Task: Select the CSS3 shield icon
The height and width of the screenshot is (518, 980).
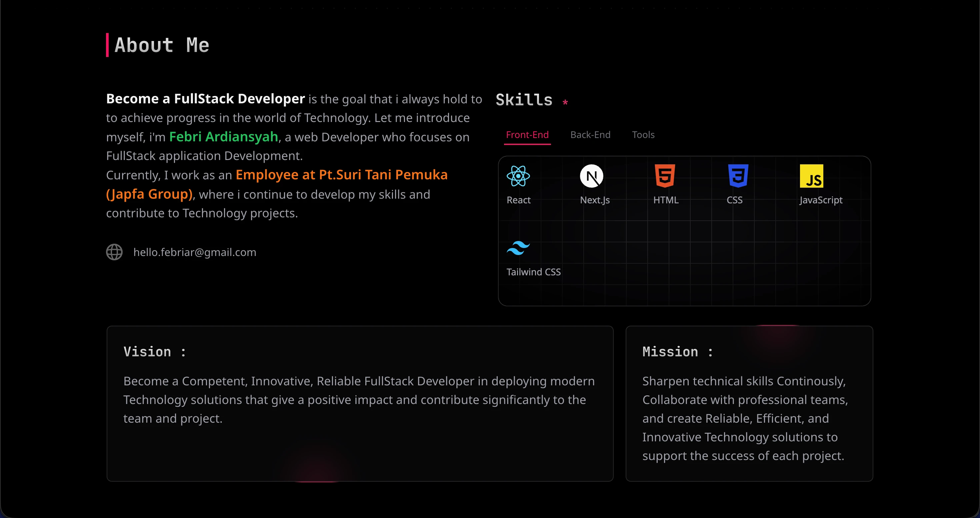Action: pyautogui.click(x=738, y=176)
